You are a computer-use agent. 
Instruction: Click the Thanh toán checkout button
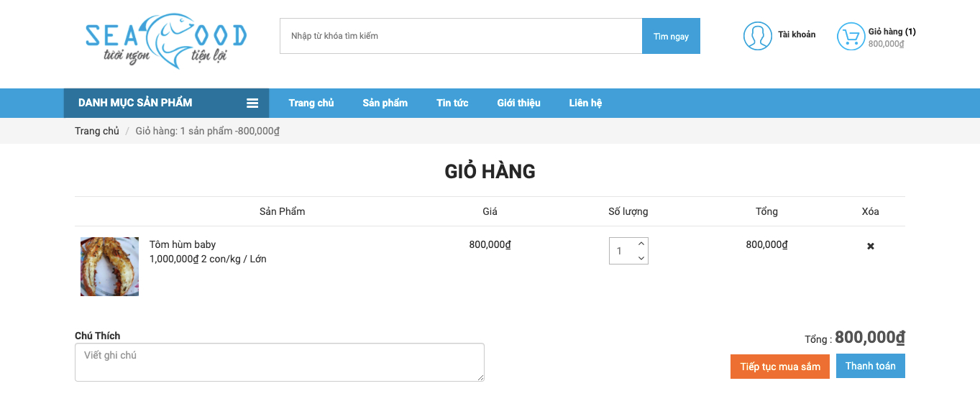click(870, 366)
